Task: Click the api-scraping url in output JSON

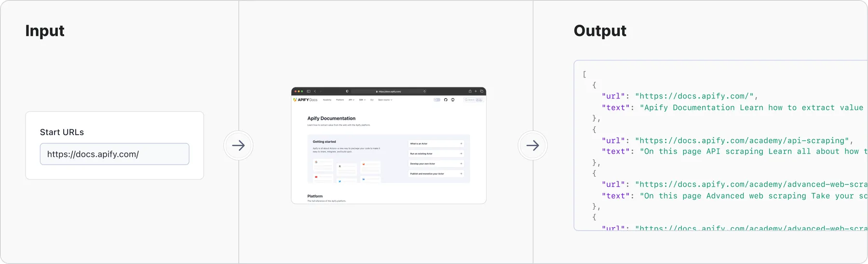Action: [x=742, y=140]
